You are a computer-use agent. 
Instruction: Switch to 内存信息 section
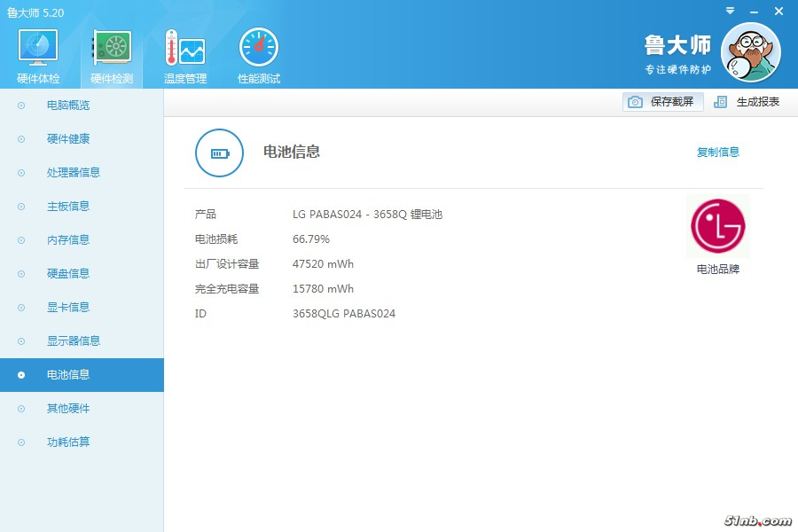(x=68, y=240)
